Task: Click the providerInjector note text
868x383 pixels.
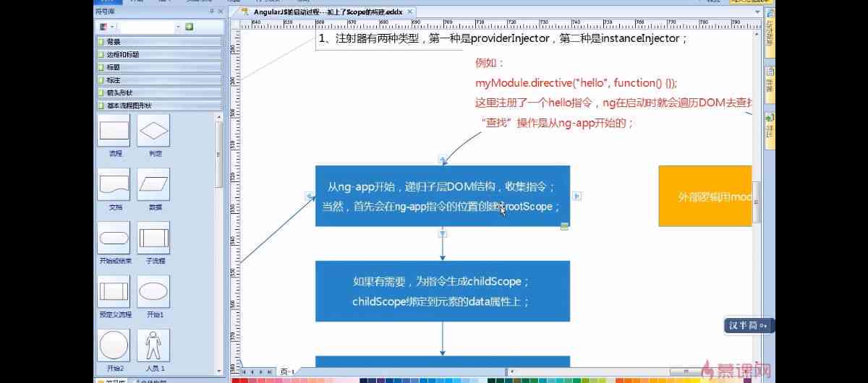Action: (x=503, y=39)
